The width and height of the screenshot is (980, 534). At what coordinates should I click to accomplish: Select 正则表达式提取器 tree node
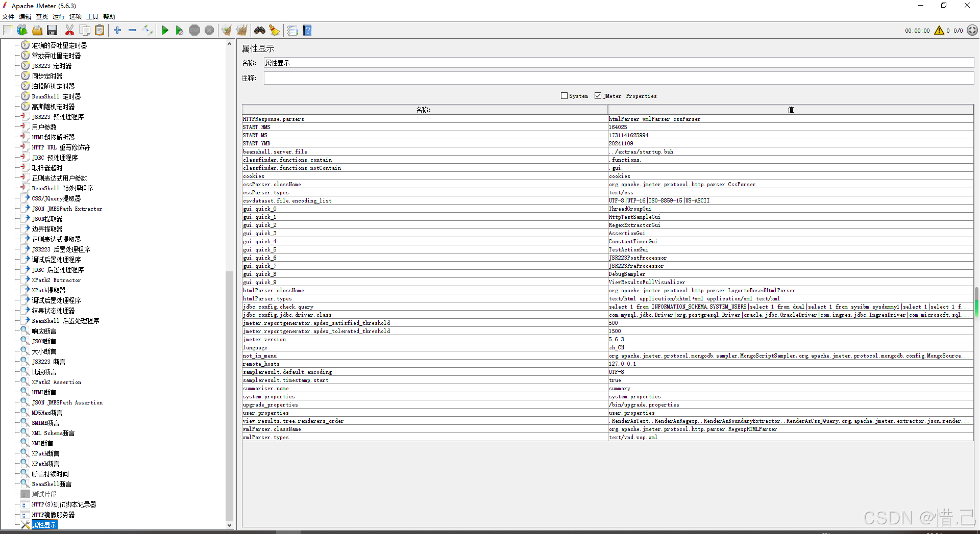(56, 239)
